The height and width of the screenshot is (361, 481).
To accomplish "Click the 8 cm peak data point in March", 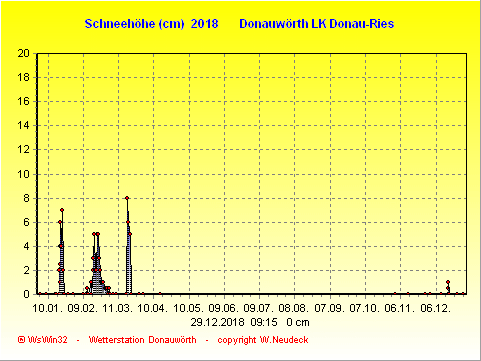I will point(127,198).
